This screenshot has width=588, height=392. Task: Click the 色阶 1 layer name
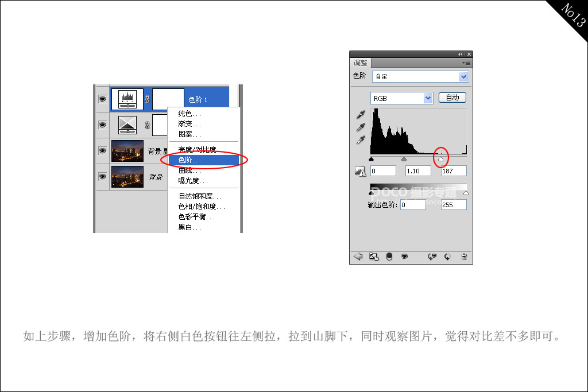pos(198,100)
